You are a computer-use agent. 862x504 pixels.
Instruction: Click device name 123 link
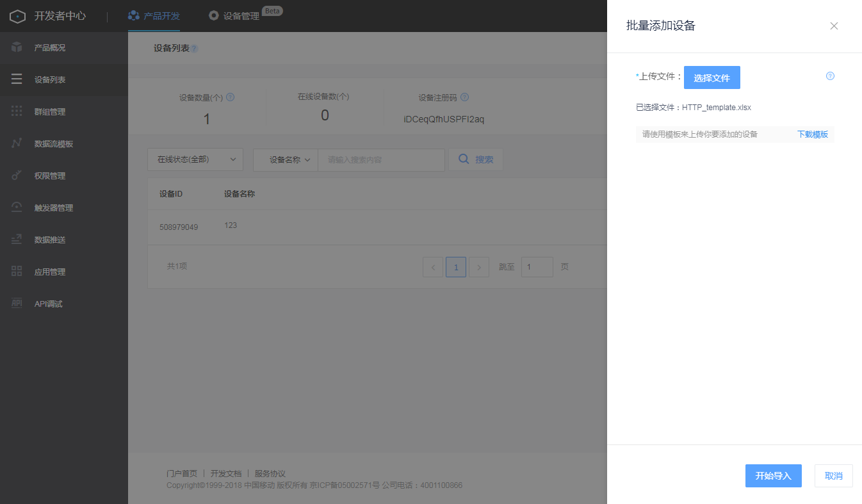[x=231, y=225]
